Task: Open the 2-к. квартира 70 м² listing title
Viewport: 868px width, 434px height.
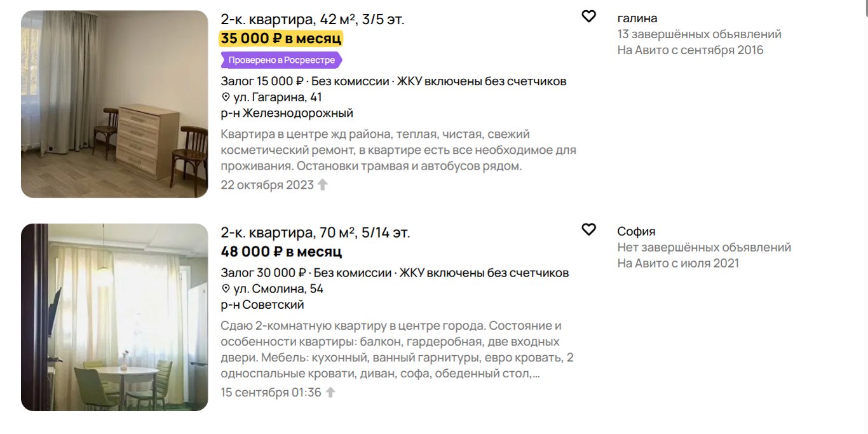Action: click(315, 233)
